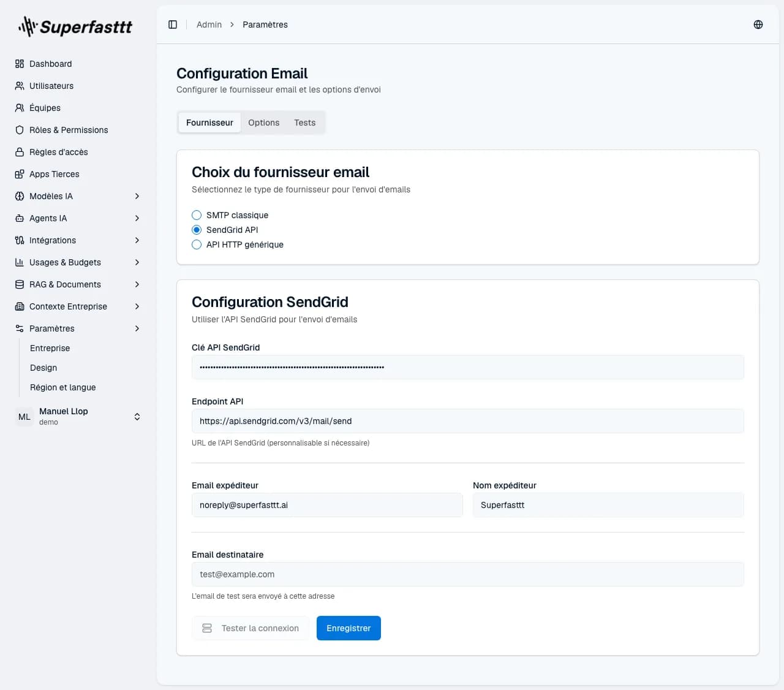Expand the Modèles IA submenu chevron
784x690 pixels.
click(x=137, y=196)
